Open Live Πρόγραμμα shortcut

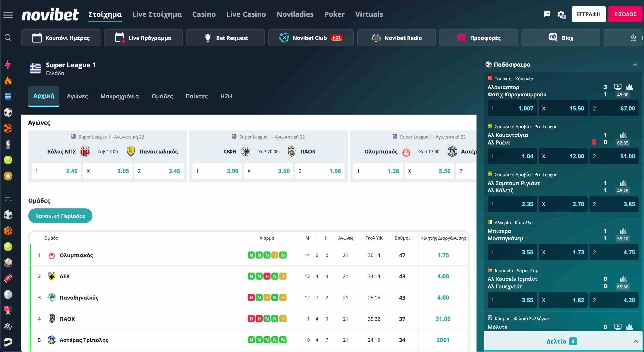143,38
